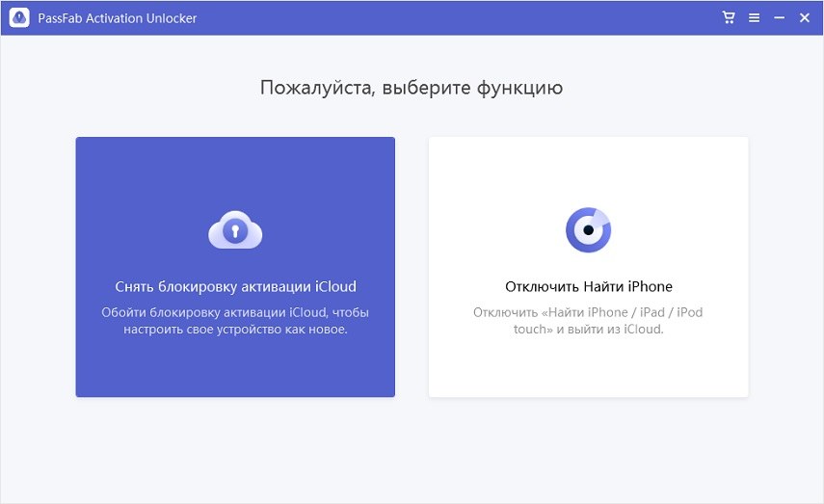The image size is (824, 504).
Task: Click empty space above icon in blue card
Action: point(235,169)
